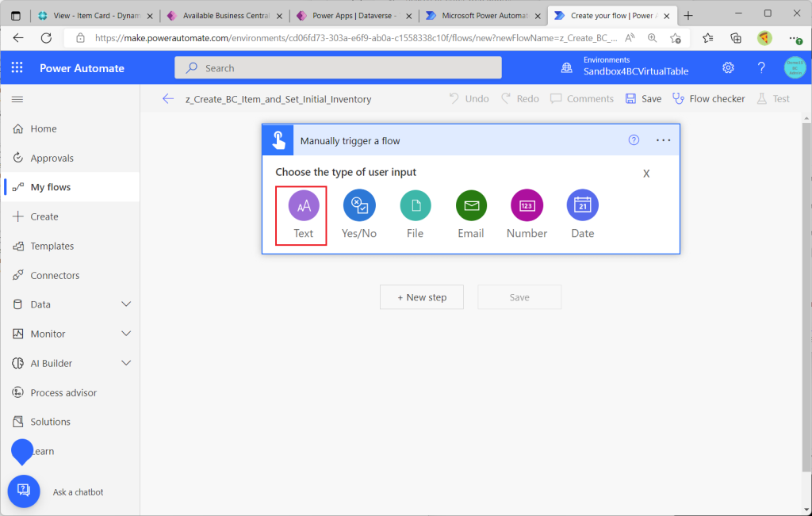Open the trigger card ellipsis menu
The width and height of the screenshot is (812, 516).
[664, 140]
